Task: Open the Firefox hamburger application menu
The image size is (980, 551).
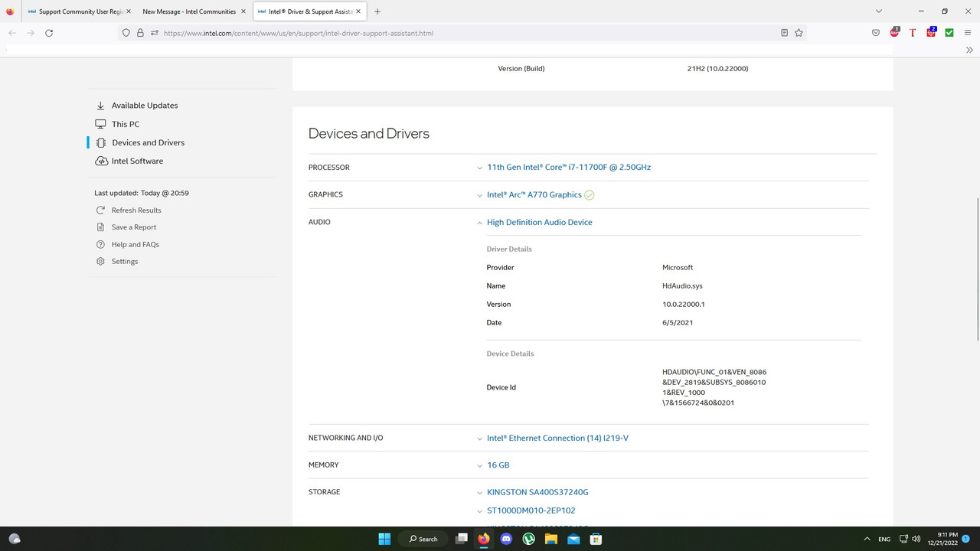Action: click(968, 33)
